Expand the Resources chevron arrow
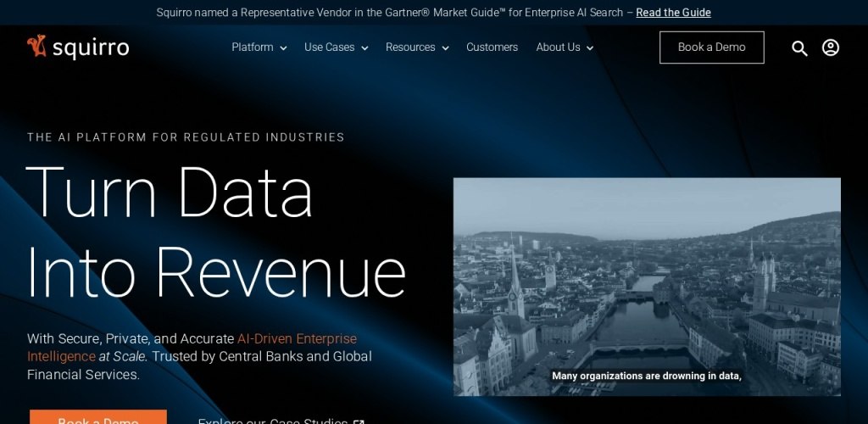This screenshot has width=868, height=424. click(x=445, y=48)
